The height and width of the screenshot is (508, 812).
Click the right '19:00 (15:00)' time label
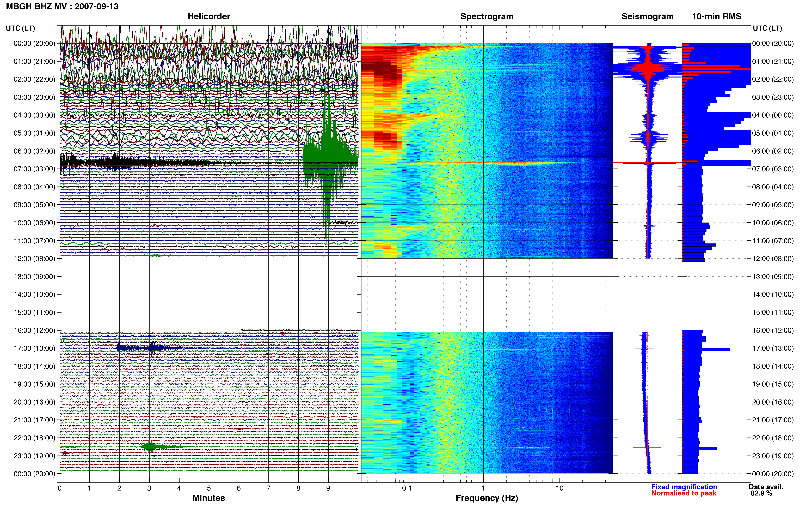point(773,384)
